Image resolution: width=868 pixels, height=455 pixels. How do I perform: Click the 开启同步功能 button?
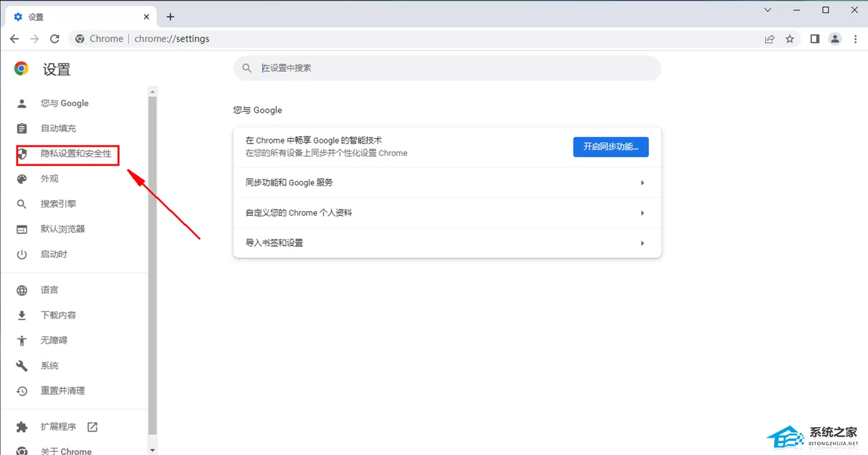click(611, 147)
